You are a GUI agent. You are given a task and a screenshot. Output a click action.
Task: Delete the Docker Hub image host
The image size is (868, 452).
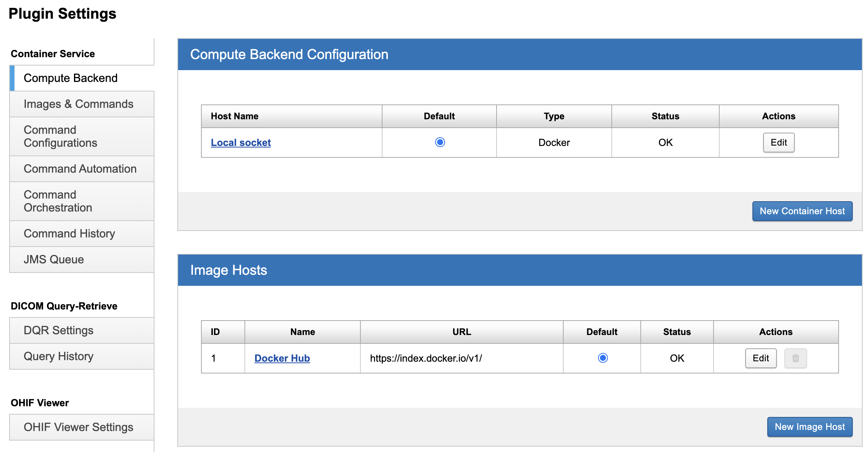tap(795, 358)
